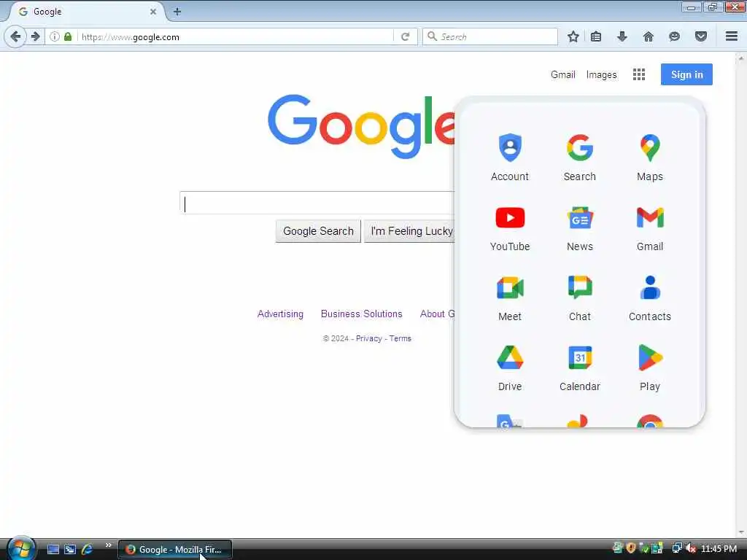Open Contacts app icon
The height and width of the screenshot is (560, 747).
tap(650, 297)
